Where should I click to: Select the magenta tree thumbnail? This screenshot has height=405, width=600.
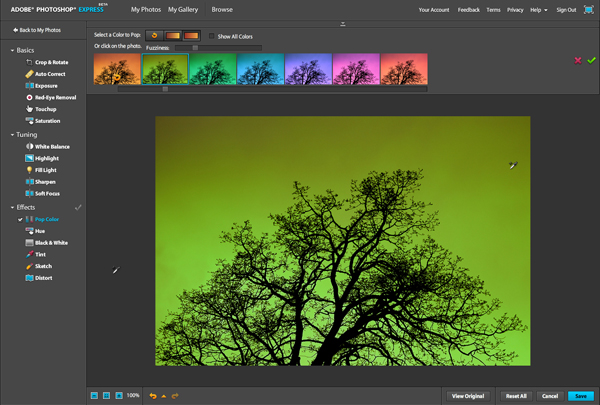(x=356, y=69)
